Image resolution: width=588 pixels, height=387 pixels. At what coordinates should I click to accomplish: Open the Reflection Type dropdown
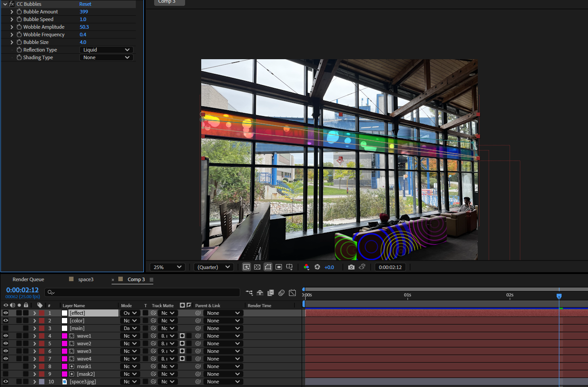coord(106,49)
